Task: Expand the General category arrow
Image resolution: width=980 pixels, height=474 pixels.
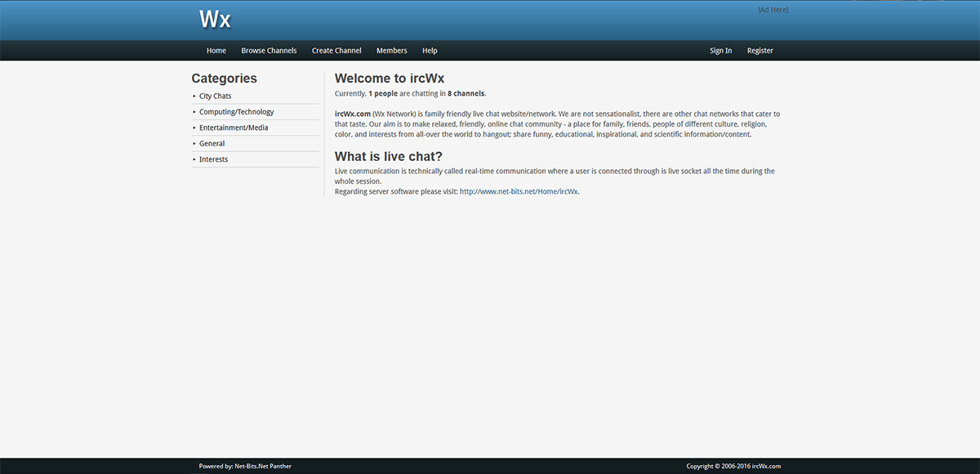Action: 194,143
